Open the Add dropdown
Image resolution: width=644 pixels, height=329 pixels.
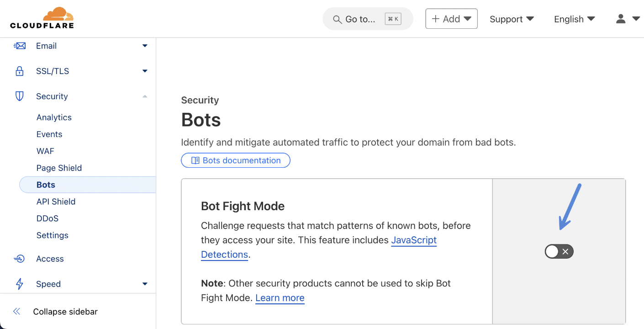[x=451, y=19]
